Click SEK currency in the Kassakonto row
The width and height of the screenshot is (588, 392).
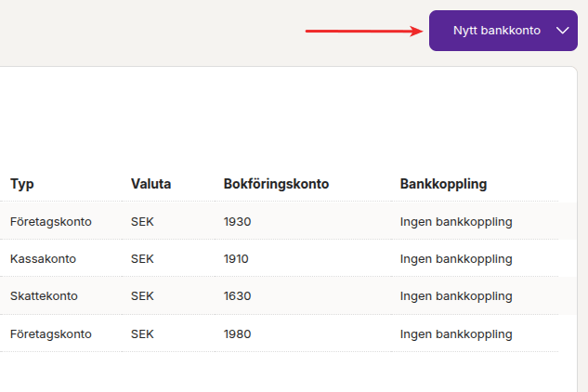pos(142,258)
